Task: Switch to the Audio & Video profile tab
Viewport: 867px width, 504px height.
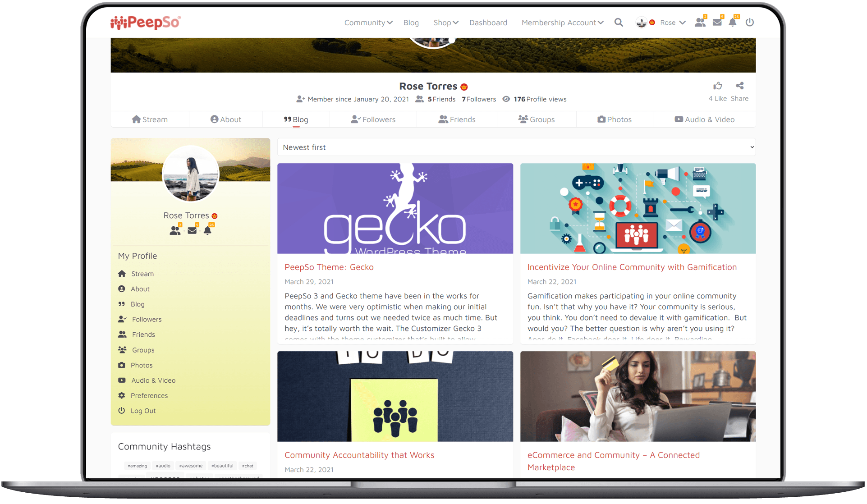Action: tap(704, 119)
